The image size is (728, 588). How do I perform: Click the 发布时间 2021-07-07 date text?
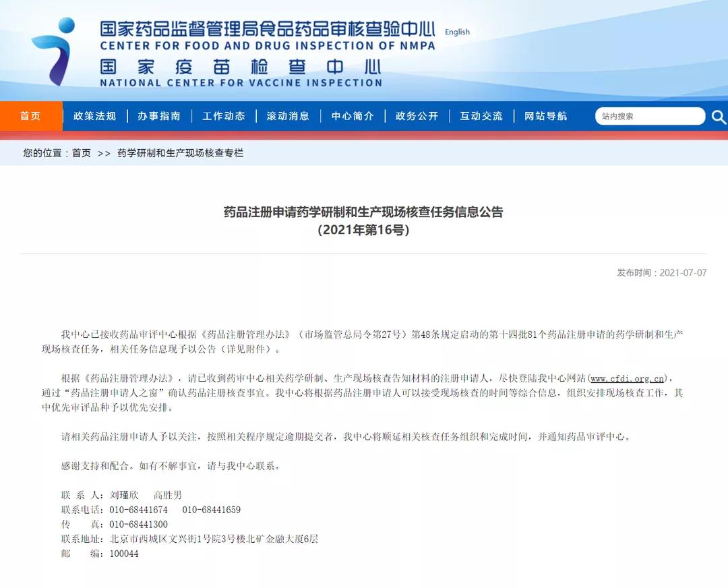click(x=661, y=272)
